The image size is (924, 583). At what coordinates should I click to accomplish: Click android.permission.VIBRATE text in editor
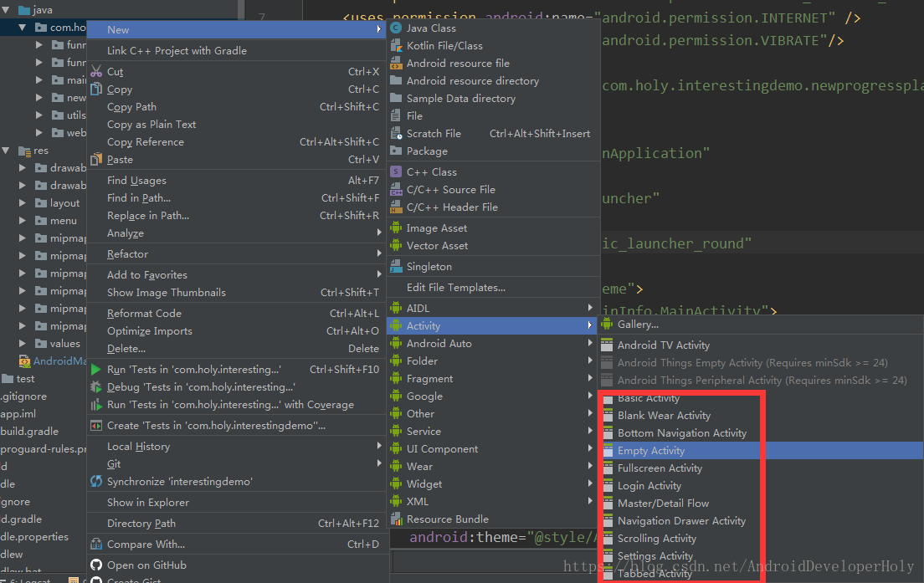click(710, 41)
